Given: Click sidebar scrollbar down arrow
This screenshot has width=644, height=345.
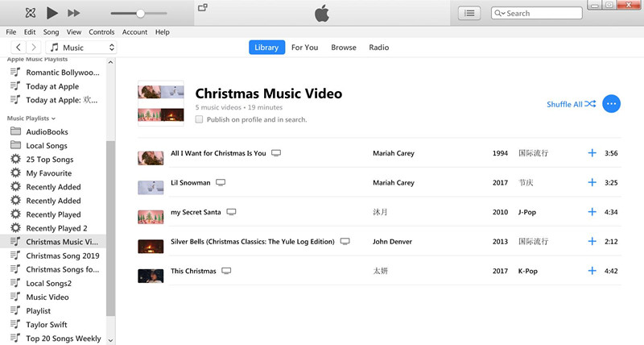Looking at the screenshot, I should click(110, 340).
